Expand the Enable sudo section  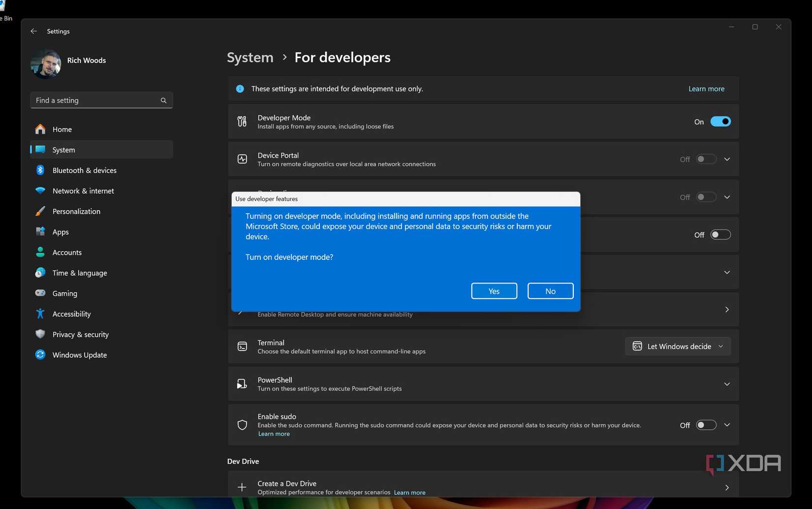727,425
